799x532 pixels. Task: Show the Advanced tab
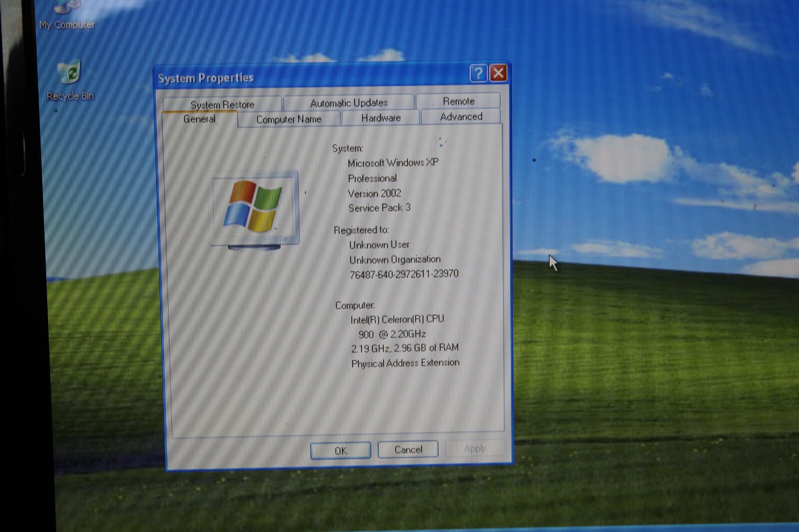coord(461,116)
